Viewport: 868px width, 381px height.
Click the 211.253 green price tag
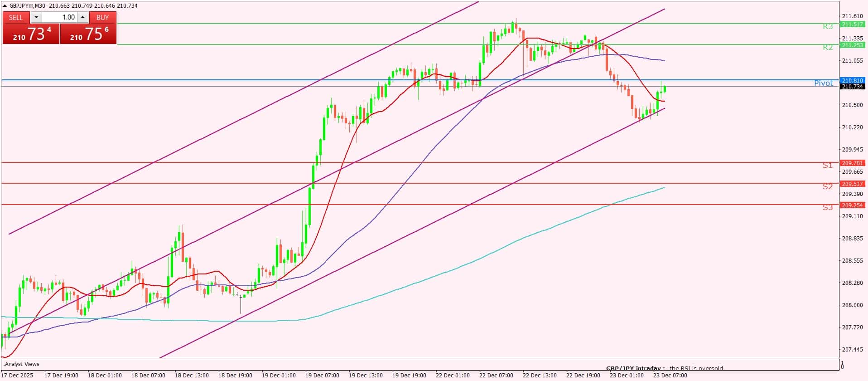point(852,45)
